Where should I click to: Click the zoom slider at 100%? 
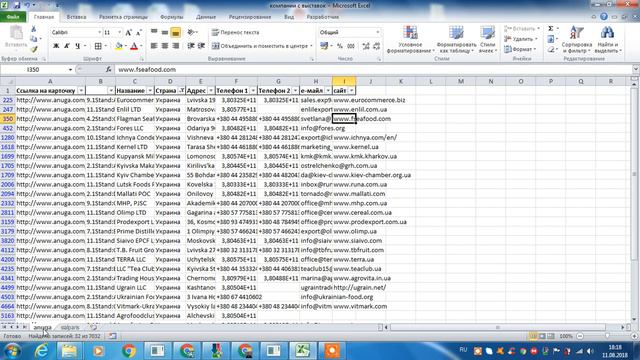click(x=607, y=336)
